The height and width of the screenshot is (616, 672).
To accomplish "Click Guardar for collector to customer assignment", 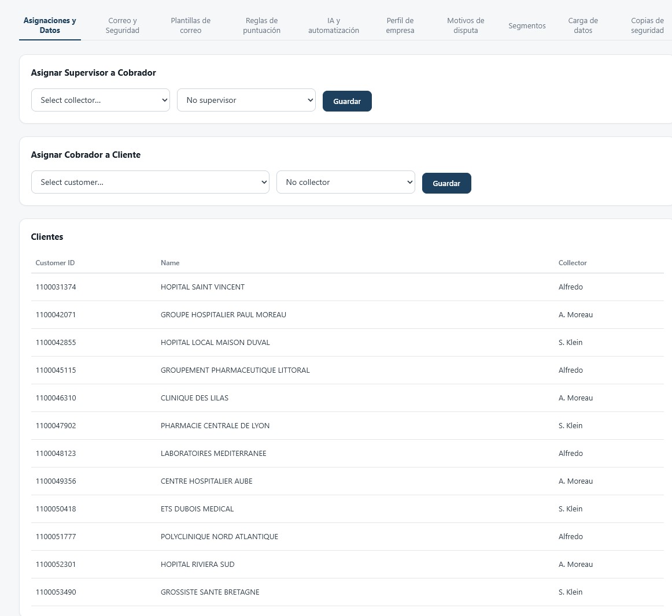I will [446, 183].
